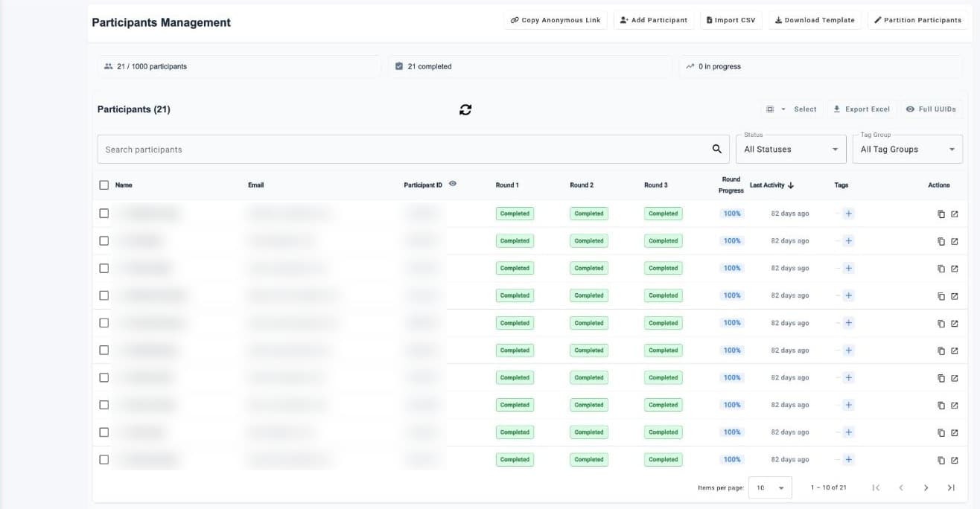Check the select-all checkbox in table header
The width and height of the screenshot is (980, 509).
[x=104, y=185]
